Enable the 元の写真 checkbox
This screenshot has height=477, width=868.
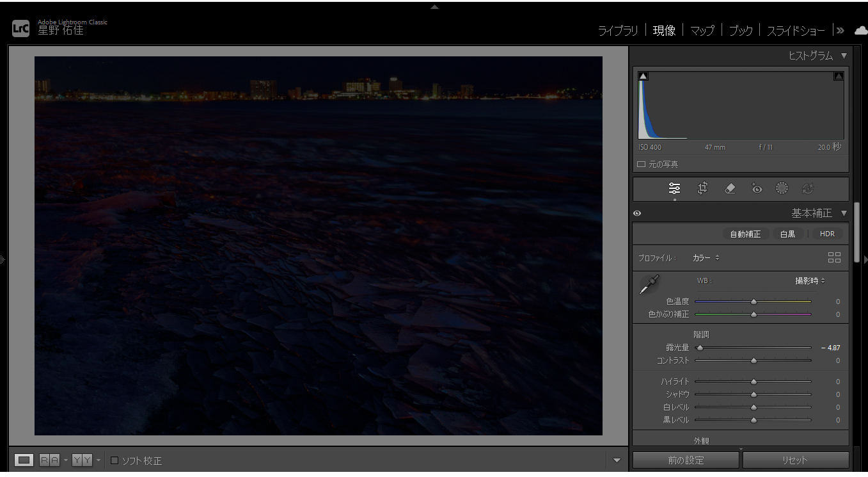coord(642,165)
